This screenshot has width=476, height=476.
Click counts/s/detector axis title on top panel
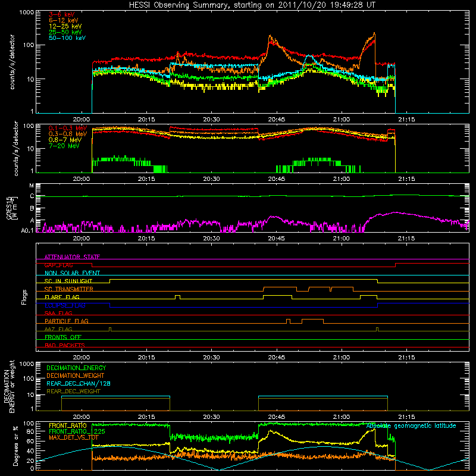pos(12,62)
